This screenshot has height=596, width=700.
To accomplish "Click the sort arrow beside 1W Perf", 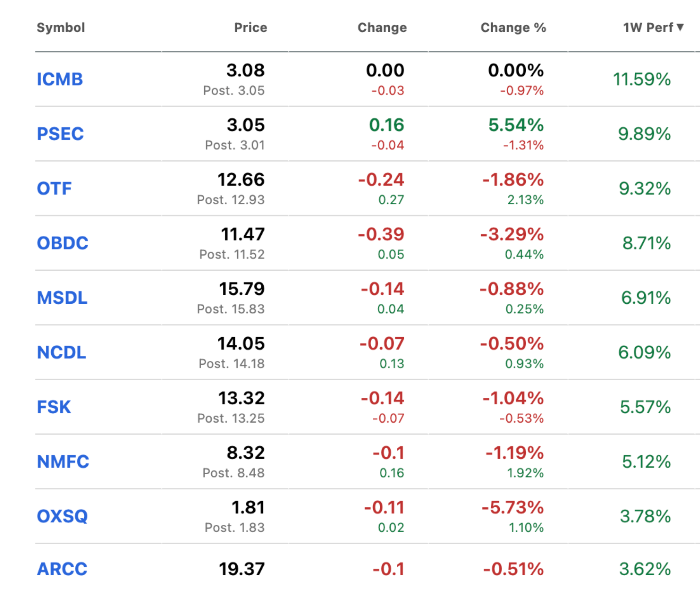I will click(x=680, y=27).
